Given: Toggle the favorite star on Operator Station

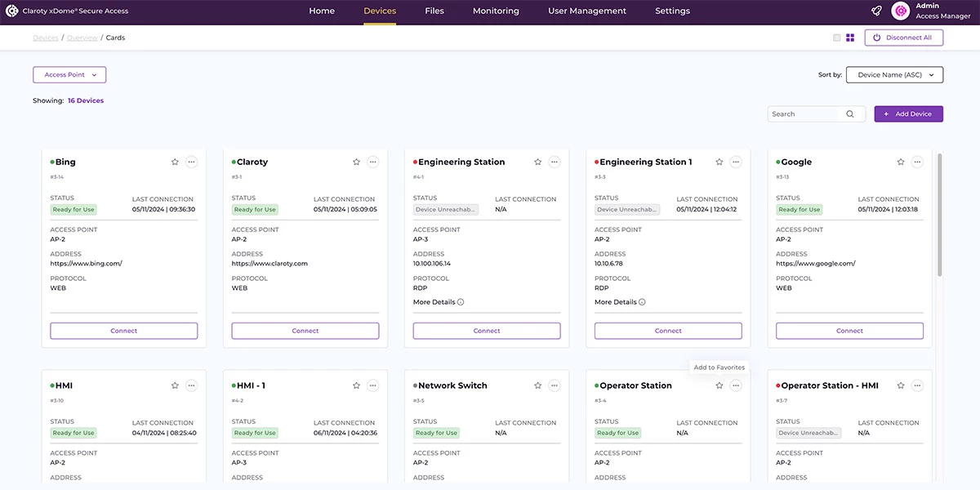Looking at the screenshot, I should coord(719,385).
